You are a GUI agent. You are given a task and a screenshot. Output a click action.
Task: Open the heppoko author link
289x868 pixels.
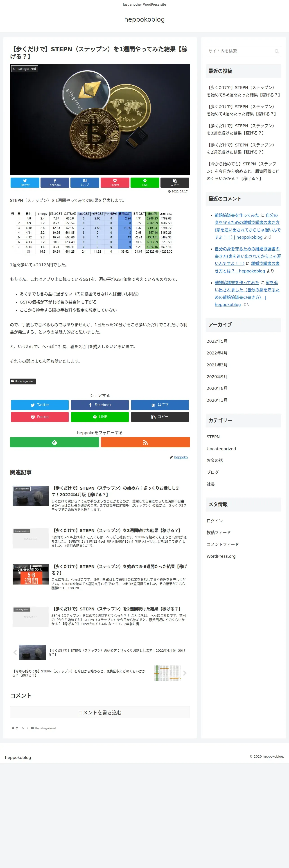pos(181,457)
